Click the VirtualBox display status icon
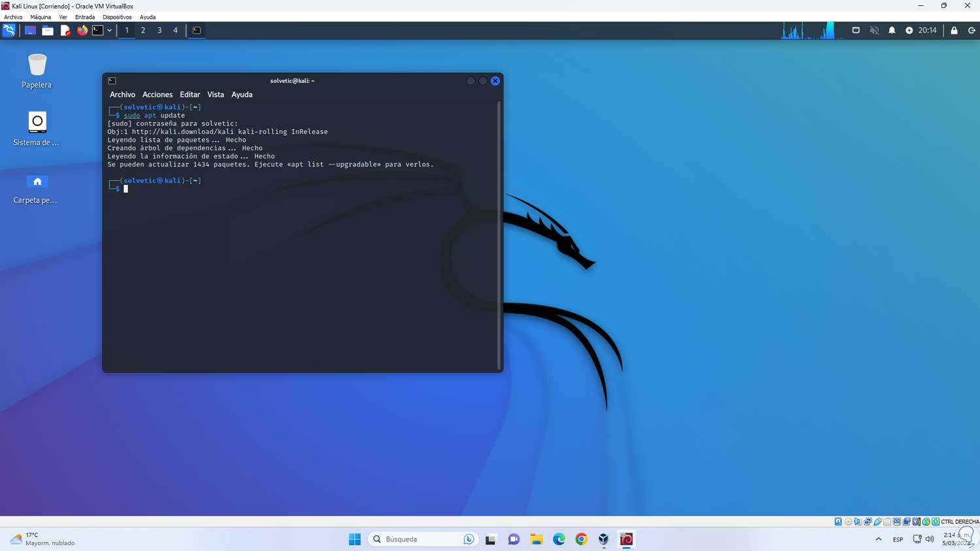980x551 pixels. (x=897, y=522)
